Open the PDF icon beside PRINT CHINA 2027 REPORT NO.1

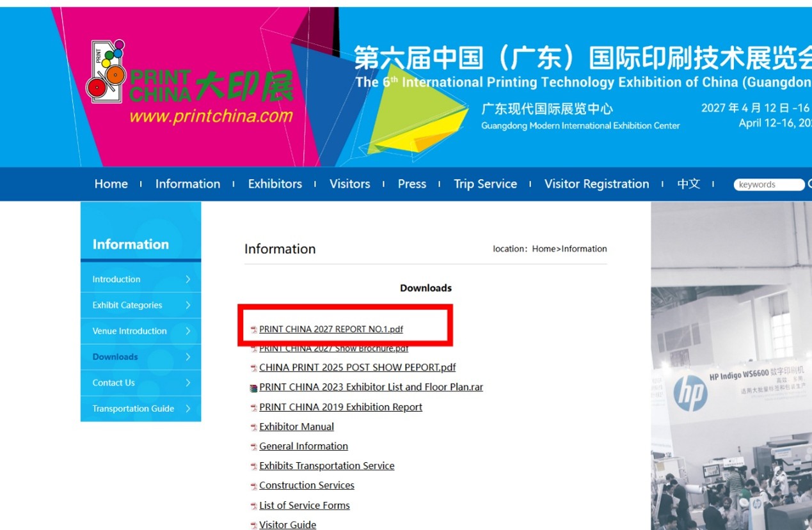tap(254, 330)
